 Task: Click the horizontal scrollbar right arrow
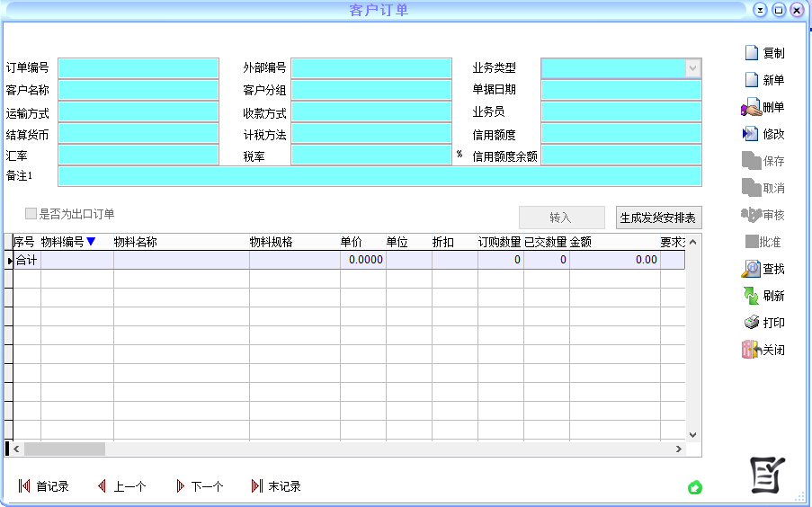point(679,449)
